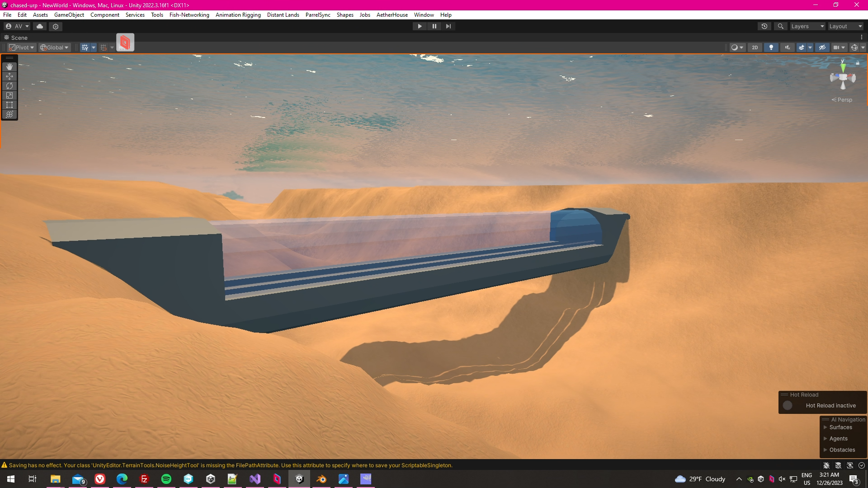Expand Surfaces in AI Navigation overlay
The image size is (868, 488).
(x=826, y=427)
